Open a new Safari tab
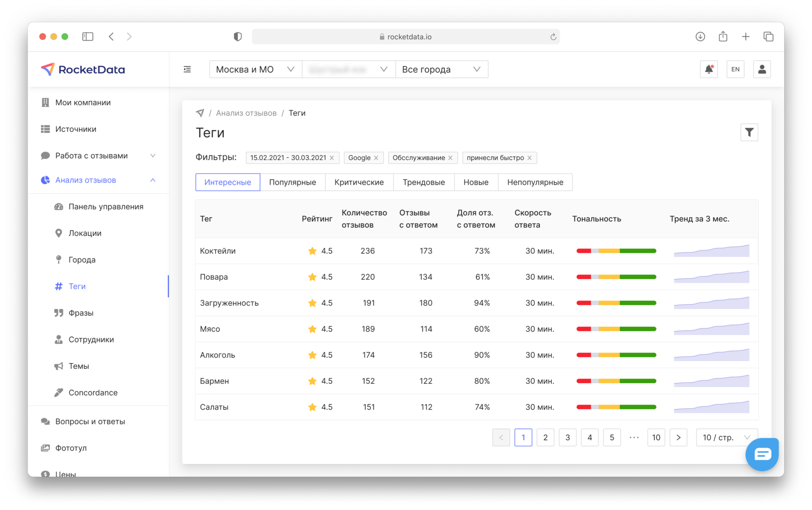The height and width of the screenshot is (510, 812). point(746,37)
